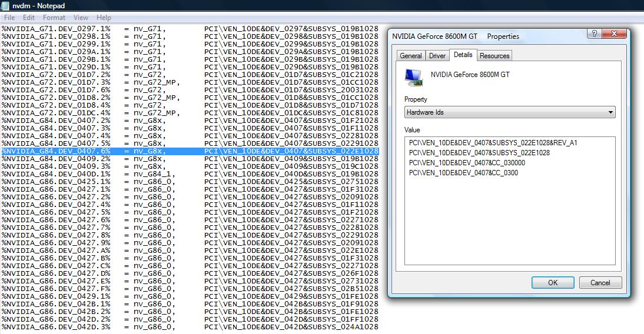
Task: Click the line starting %NVIDIA_G84.DEV_0407.5%
Action: [x=190, y=143]
